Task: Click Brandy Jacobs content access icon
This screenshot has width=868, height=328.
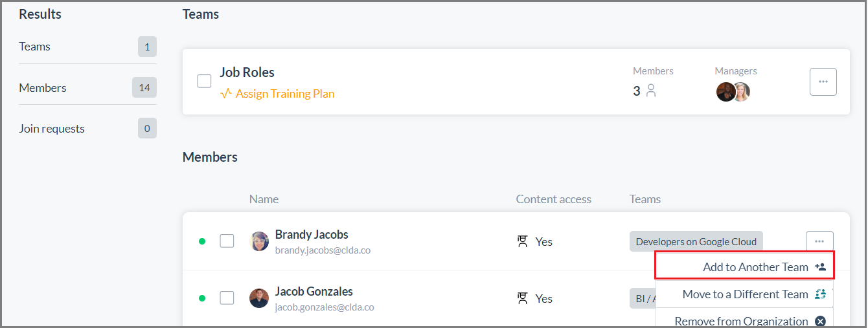Action: point(522,241)
